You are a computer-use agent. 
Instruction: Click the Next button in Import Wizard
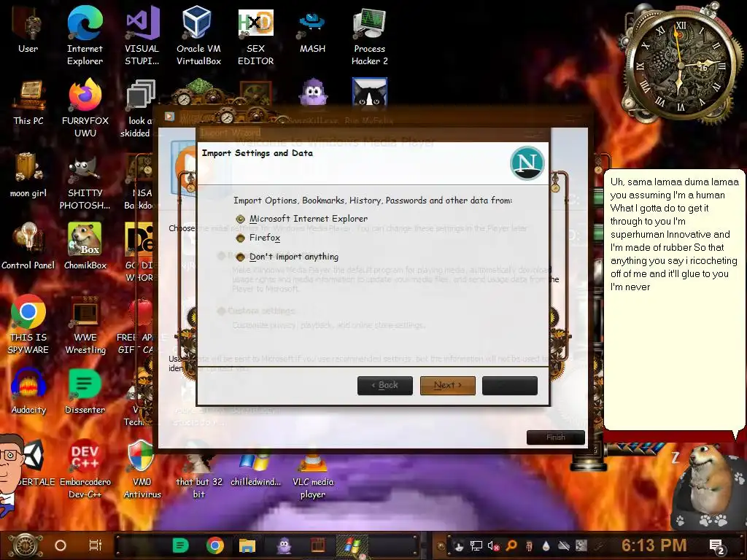click(447, 385)
